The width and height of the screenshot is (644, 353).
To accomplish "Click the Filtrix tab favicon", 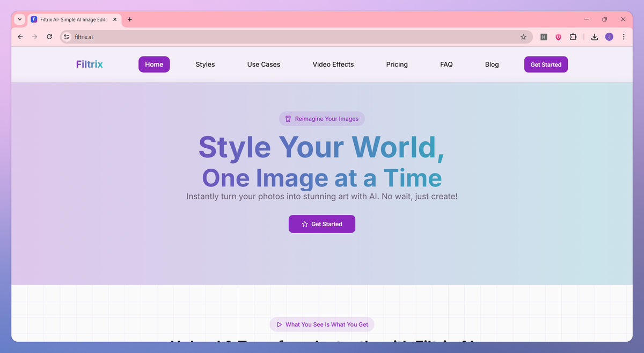I will pyautogui.click(x=34, y=19).
